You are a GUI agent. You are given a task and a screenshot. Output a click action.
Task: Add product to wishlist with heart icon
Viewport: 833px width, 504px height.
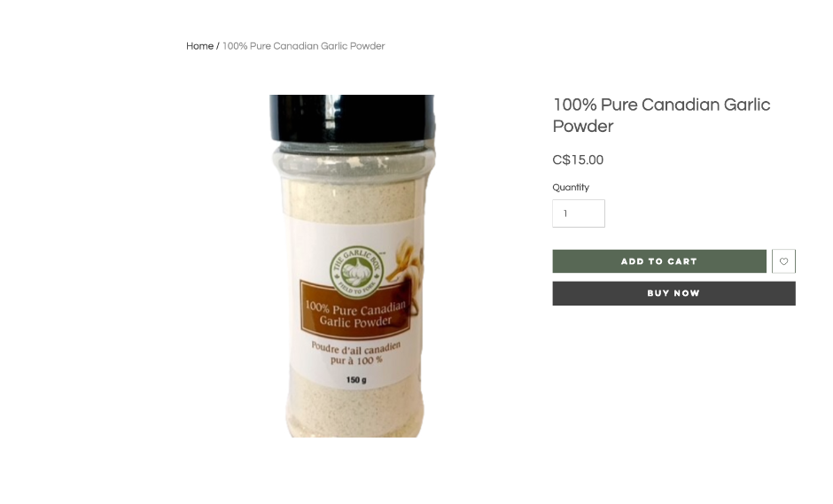click(783, 261)
